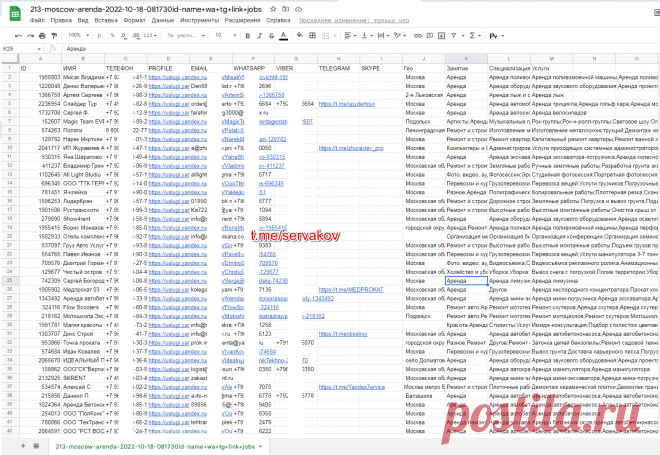The width and height of the screenshot is (660, 455).
Task: Open the text color picker
Action: pyautogui.click(x=284, y=36)
